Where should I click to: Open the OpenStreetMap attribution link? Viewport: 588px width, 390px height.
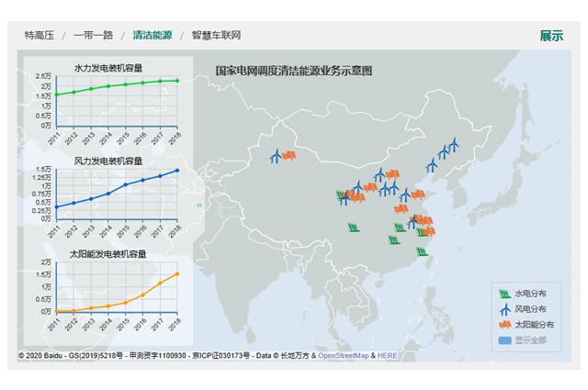(343, 356)
